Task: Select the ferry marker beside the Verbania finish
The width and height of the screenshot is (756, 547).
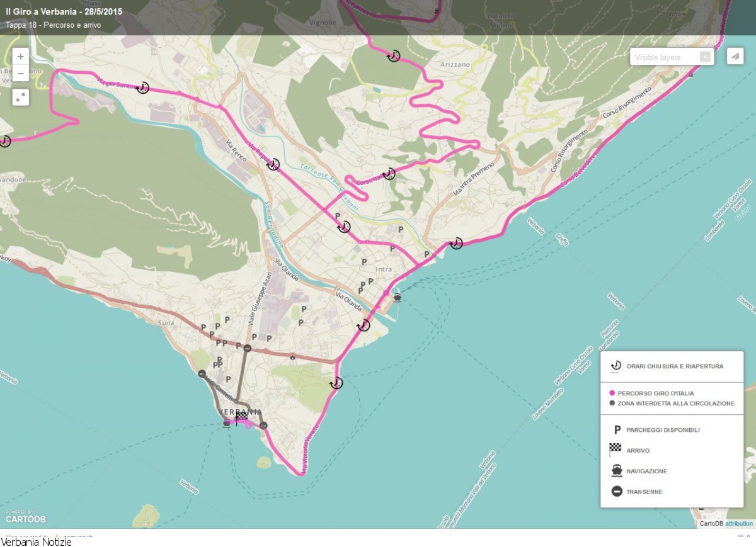Action: tap(227, 423)
